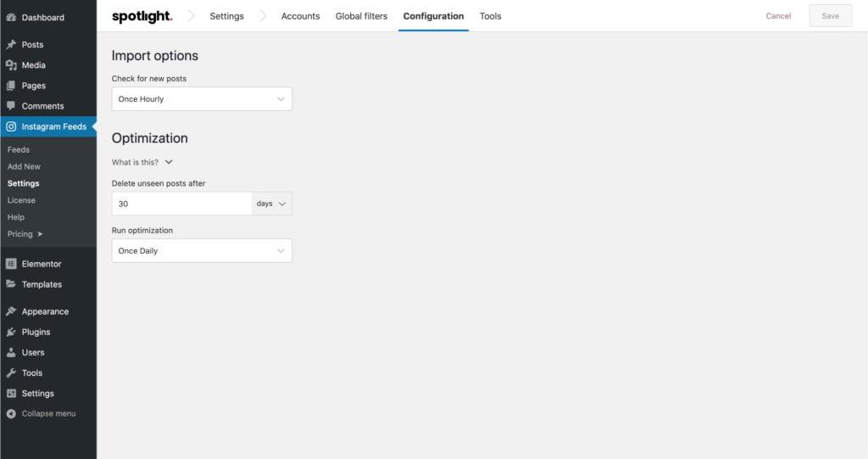Open the Comments menu item
Screen dimensions: 868x459
pyautogui.click(x=48, y=106)
